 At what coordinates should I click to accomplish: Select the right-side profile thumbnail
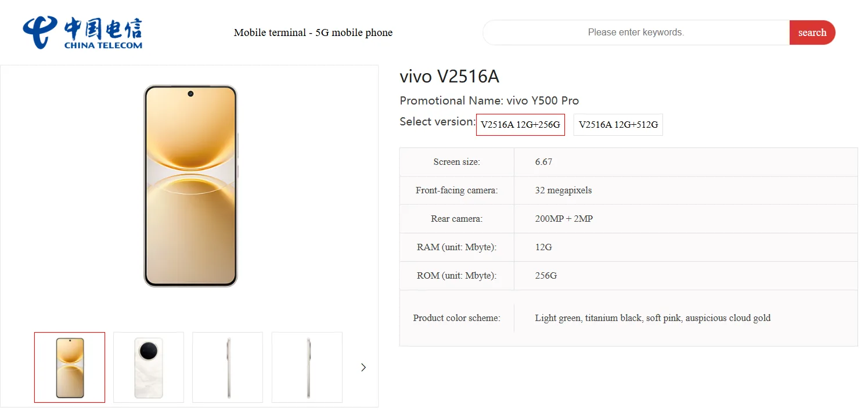coord(307,367)
